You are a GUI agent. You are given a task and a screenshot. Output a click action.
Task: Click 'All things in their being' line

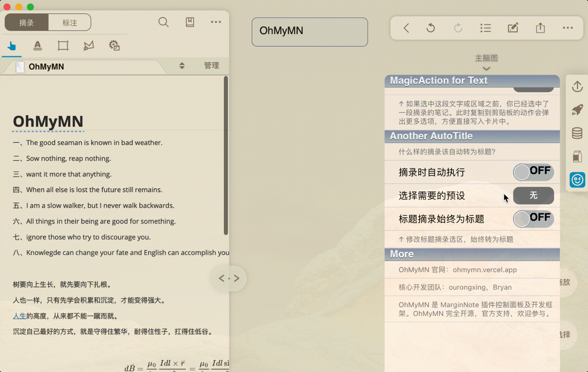[x=94, y=221]
